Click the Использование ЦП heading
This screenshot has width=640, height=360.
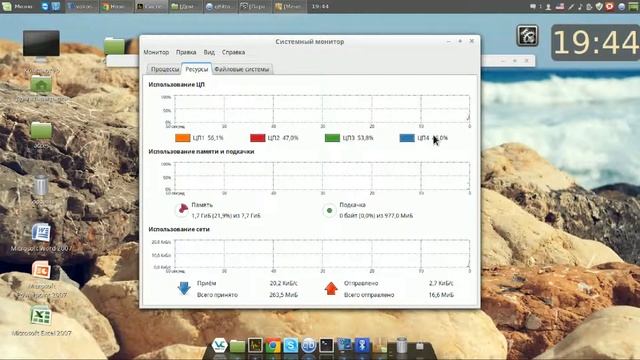[177, 84]
